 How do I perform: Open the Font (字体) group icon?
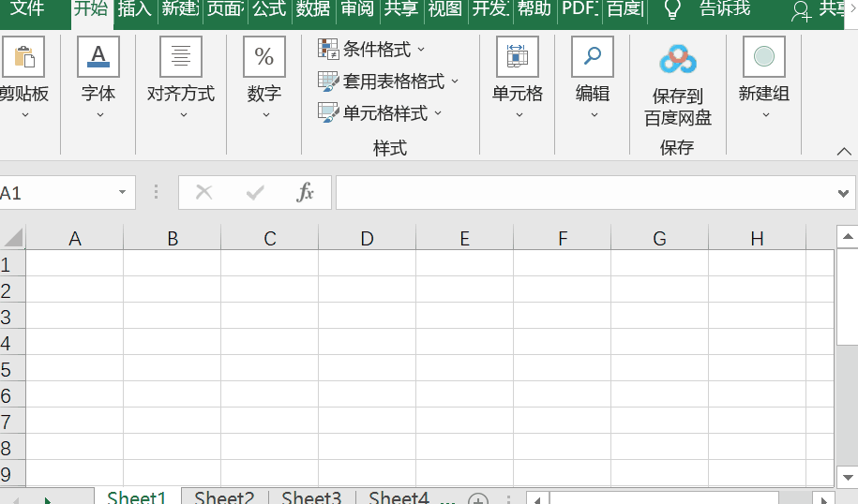pyautogui.click(x=98, y=57)
